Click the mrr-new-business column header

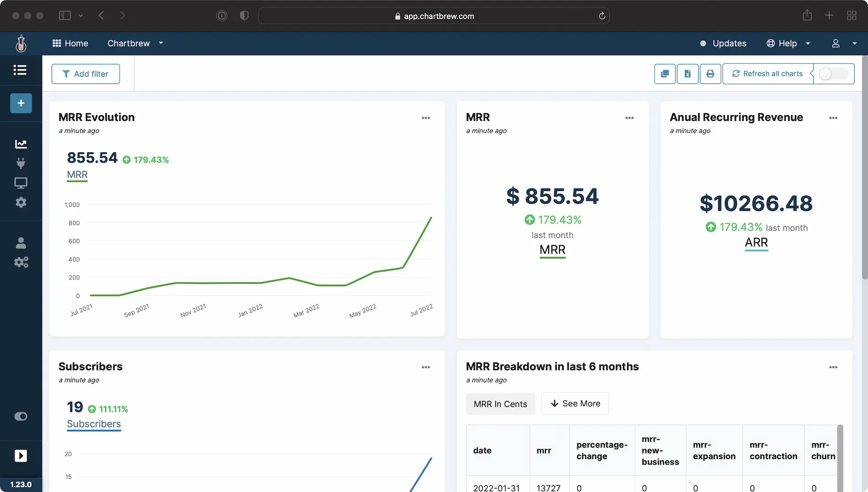coord(660,450)
